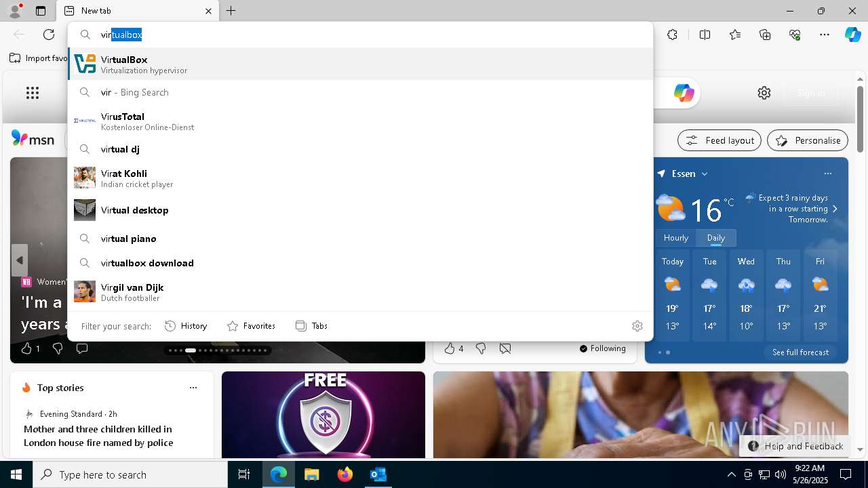Screen dimensions: 868x488
Task: Select the Virgil van Dijk suggestion
Action: pyautogui.click(x=360, y=292)
